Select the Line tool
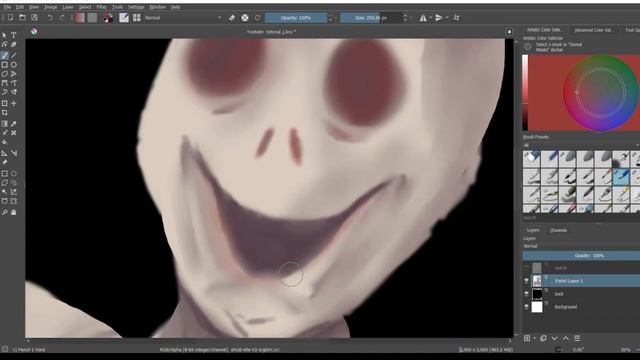This screenshot has height=360, width=640. coord(13,56)
